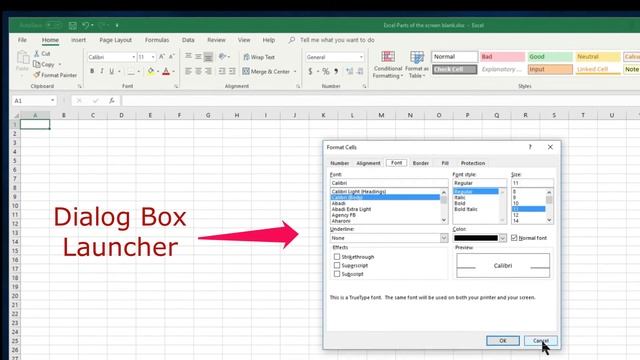The width and height of the screenshot is (640, 360).
Task: Switch to the Formulas ribbon tab
Action: pos(157,40)
